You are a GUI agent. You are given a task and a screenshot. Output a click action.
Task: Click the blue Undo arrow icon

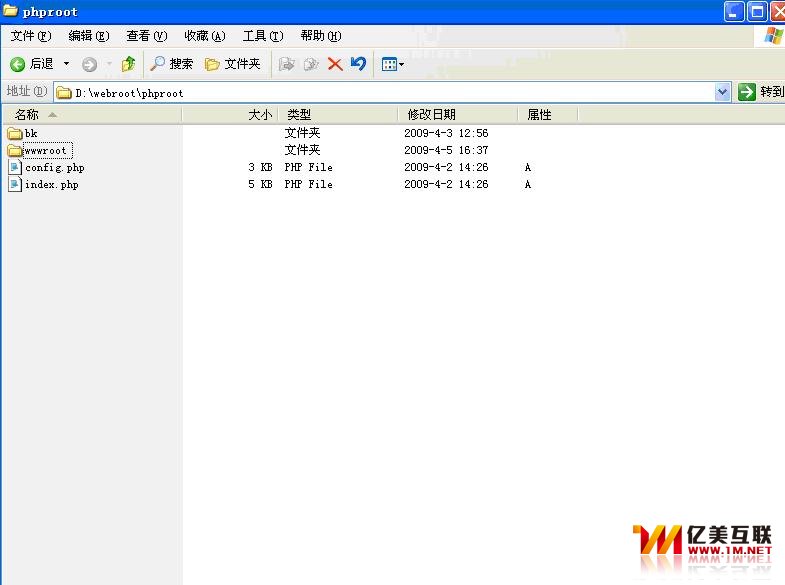pos(358,64)
